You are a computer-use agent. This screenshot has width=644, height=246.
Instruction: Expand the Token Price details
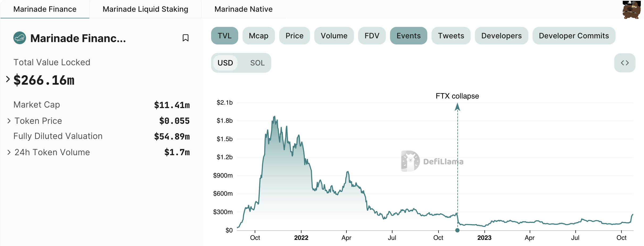point(9,121)
